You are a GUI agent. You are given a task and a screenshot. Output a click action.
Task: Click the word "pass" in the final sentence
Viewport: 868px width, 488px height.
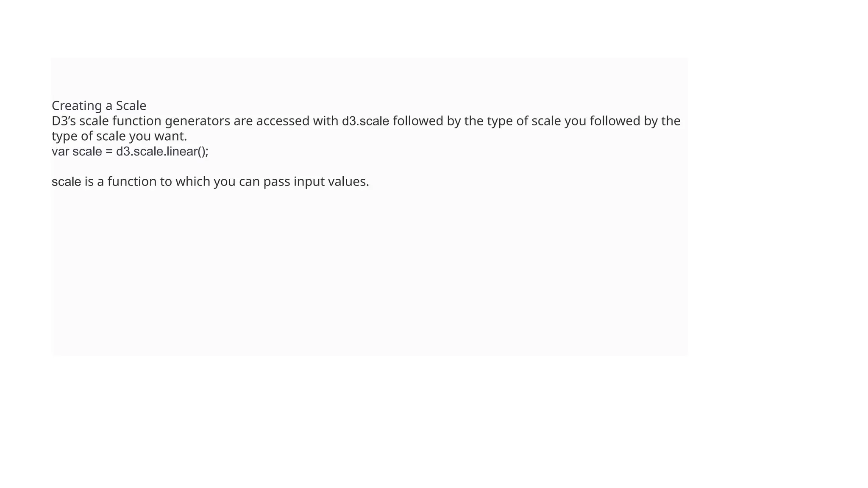tap(276, 182)
